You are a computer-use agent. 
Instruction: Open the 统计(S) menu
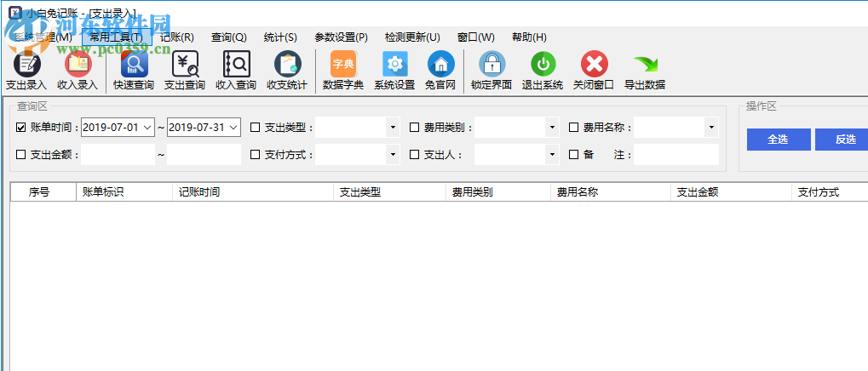click(x=280, y=37)
